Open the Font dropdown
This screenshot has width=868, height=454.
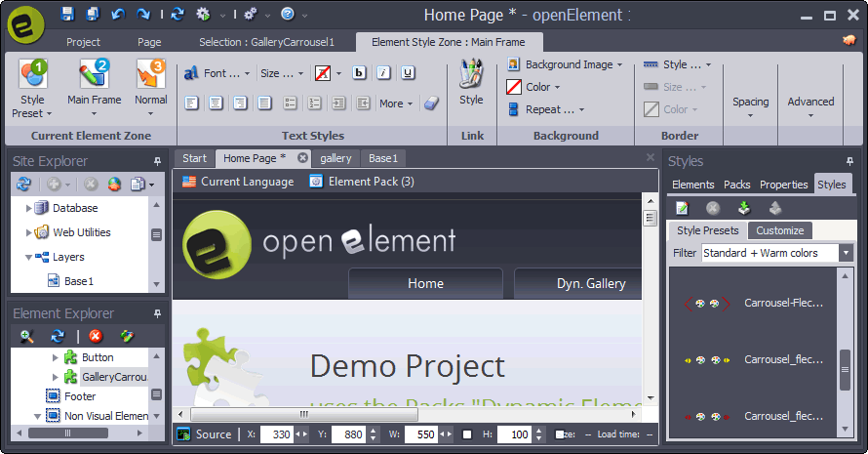click(217, 73)
